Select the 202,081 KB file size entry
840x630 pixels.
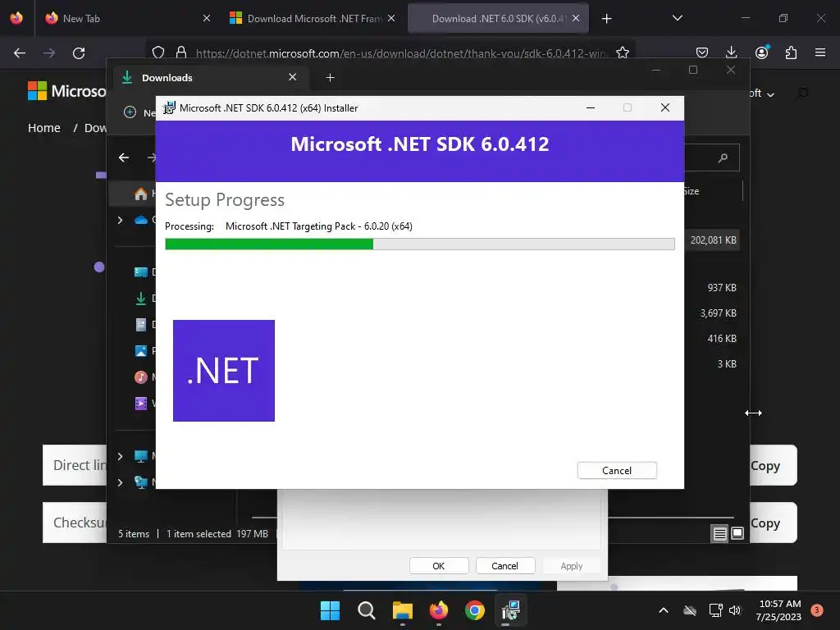(x=713, y=240)
